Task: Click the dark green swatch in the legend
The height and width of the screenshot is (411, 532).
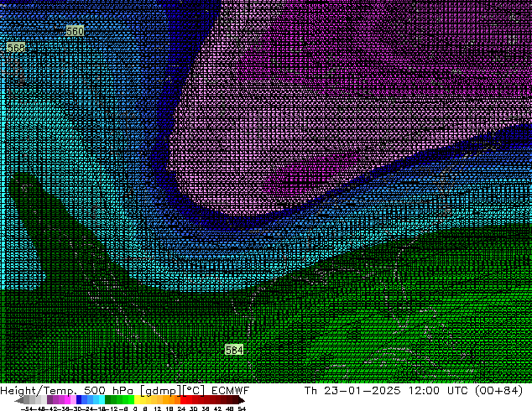Action: point(108,400)
